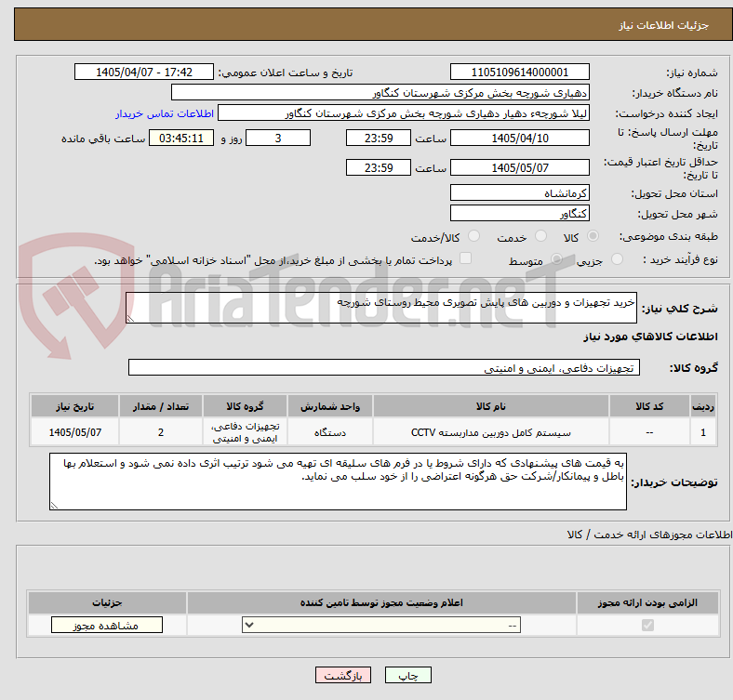Click the resize handle of description box

(x=130, y=319)
